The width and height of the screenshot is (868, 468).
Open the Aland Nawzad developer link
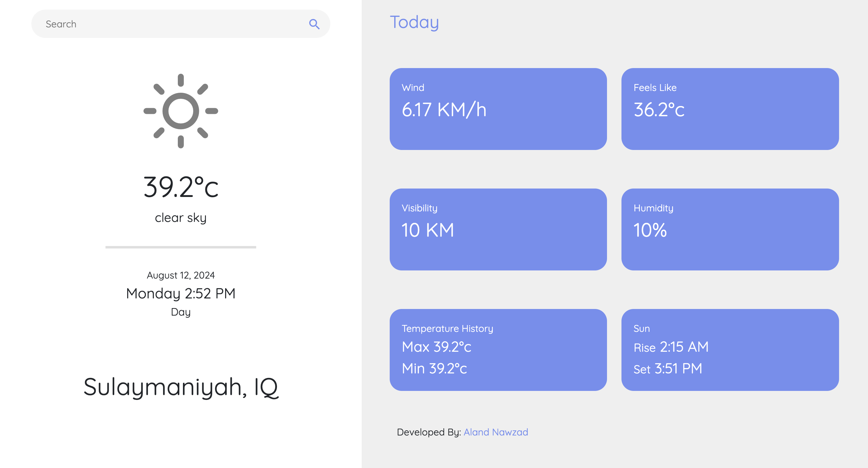(x=496, y=432)
